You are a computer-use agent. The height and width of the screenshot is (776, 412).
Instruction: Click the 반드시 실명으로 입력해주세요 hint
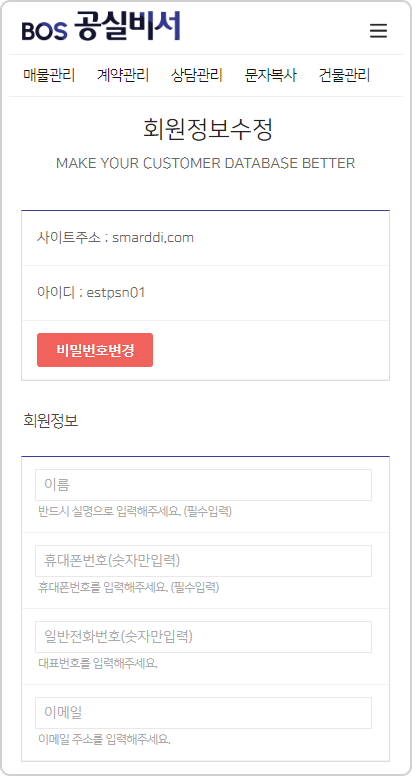(x=135, y=512)
